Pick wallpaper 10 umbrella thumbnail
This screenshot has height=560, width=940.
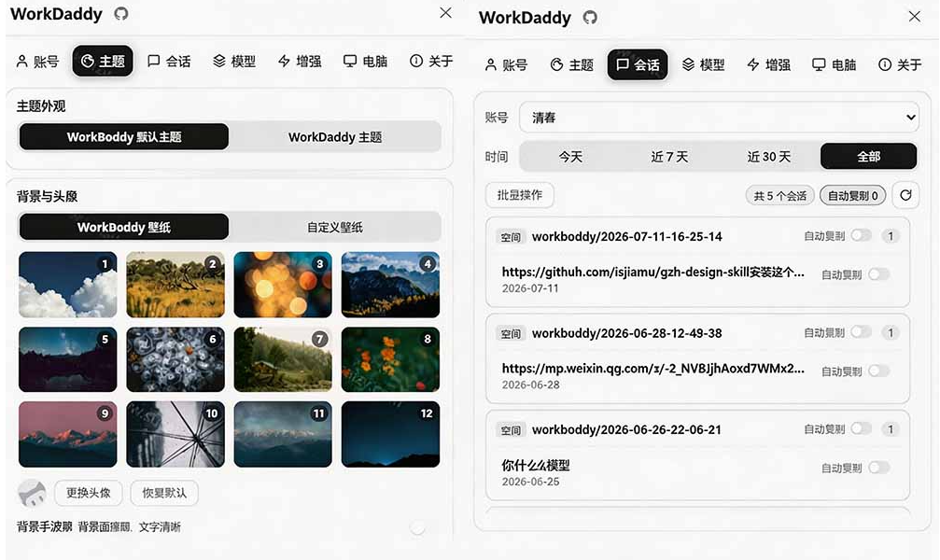coord(175,434)
